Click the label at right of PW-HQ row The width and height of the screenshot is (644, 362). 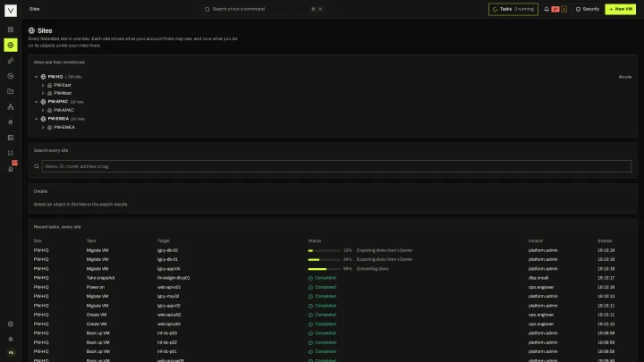(x=624, y=77)
